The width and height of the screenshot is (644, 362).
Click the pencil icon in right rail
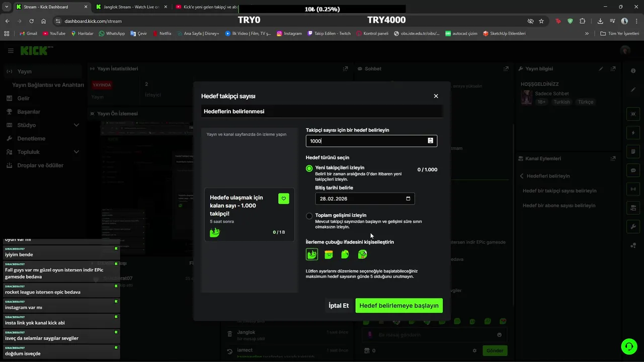[633, 89]
